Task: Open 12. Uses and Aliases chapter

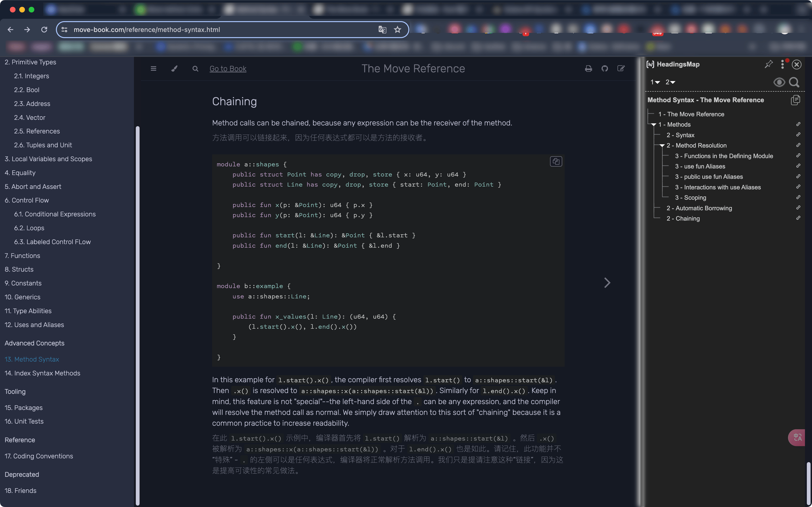Action: tap(34, 325)
